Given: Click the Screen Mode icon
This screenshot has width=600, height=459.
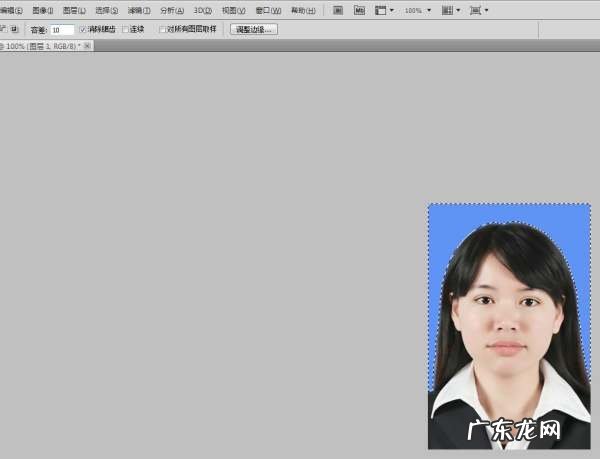Looking at the screenshot, I should click(475, 10).
